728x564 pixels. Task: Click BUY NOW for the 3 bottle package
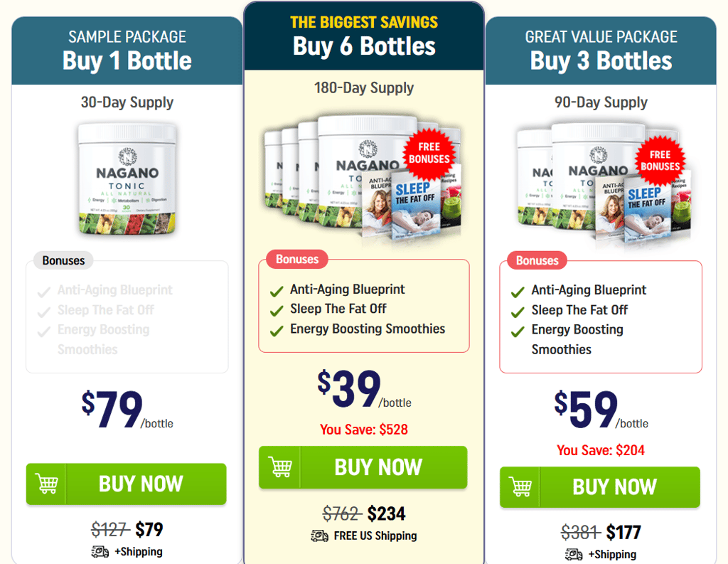(600, 487)
